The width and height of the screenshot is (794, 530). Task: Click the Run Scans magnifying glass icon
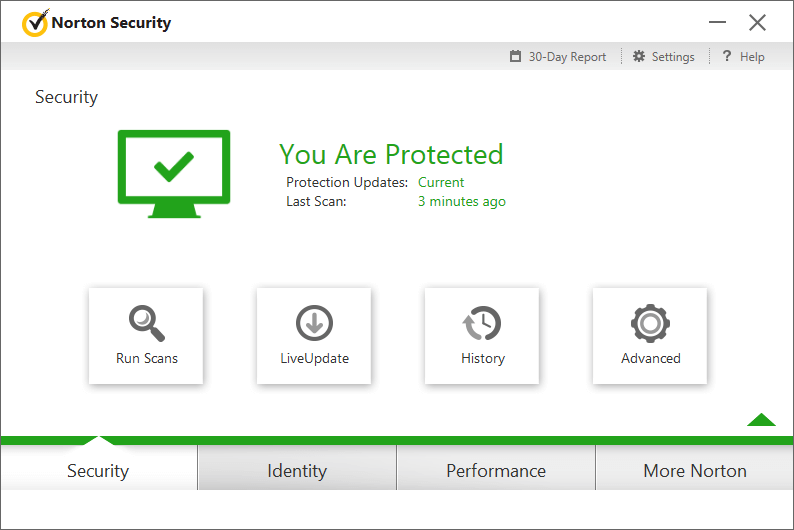click(x=146, y=324)
